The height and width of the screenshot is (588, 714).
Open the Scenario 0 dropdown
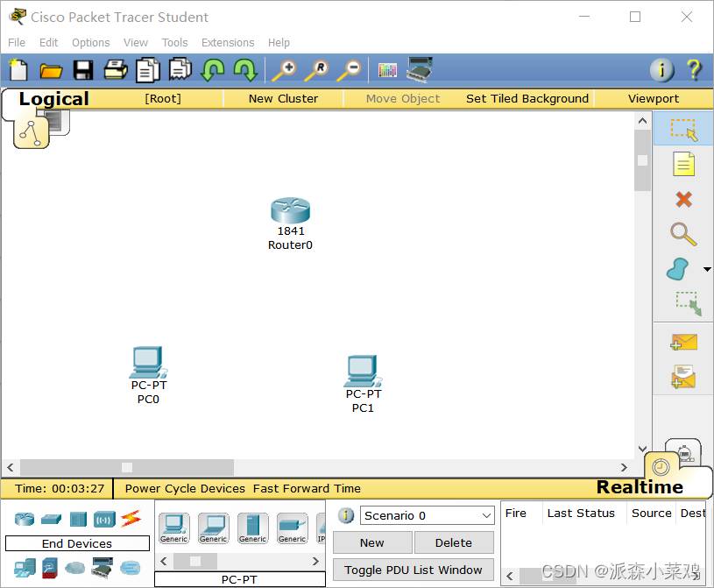pos(428,515)
